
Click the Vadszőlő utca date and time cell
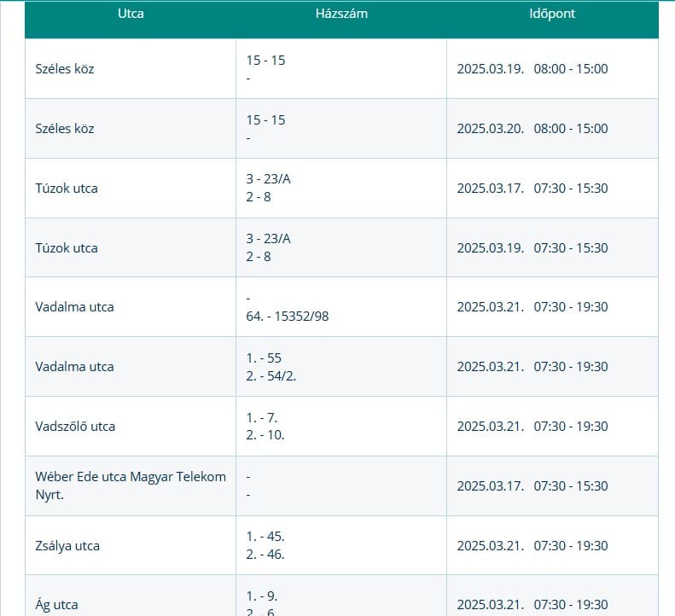pos(532,427)
